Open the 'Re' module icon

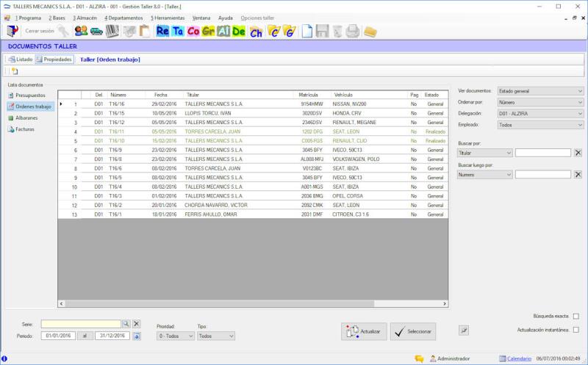tap(162, 31)
